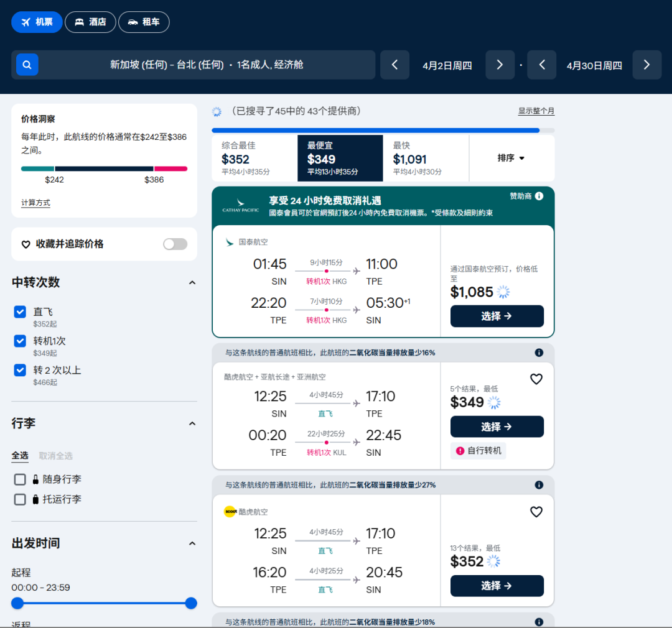Enable the 收藏并追踪价格 price tracking switch
The width and height of the screenshot is (672, 628).
tap(175, 244)
